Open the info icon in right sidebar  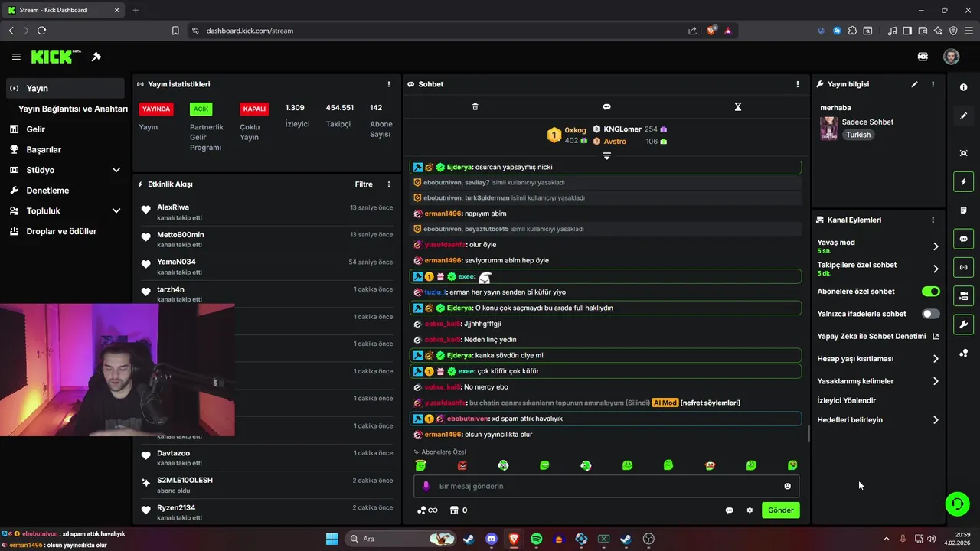point(963,87)
